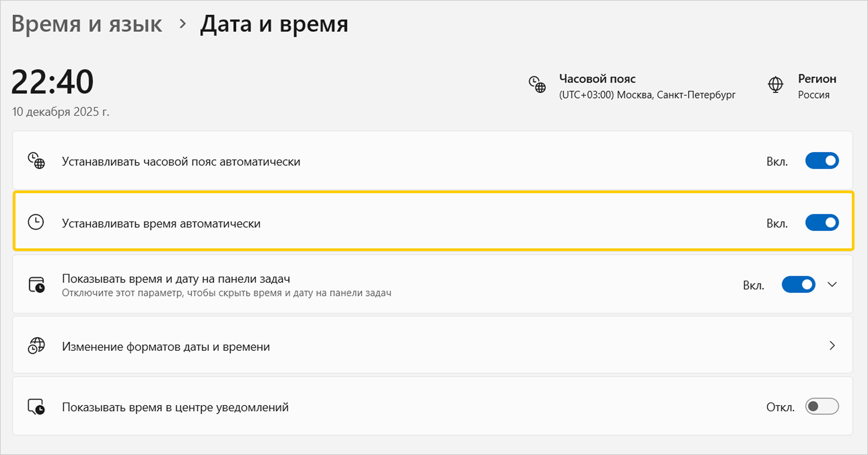This screenshot has width=868, height=455.
Task: Click the Дата и время page title
Action: pyautogui.click(x=274, y=24)
